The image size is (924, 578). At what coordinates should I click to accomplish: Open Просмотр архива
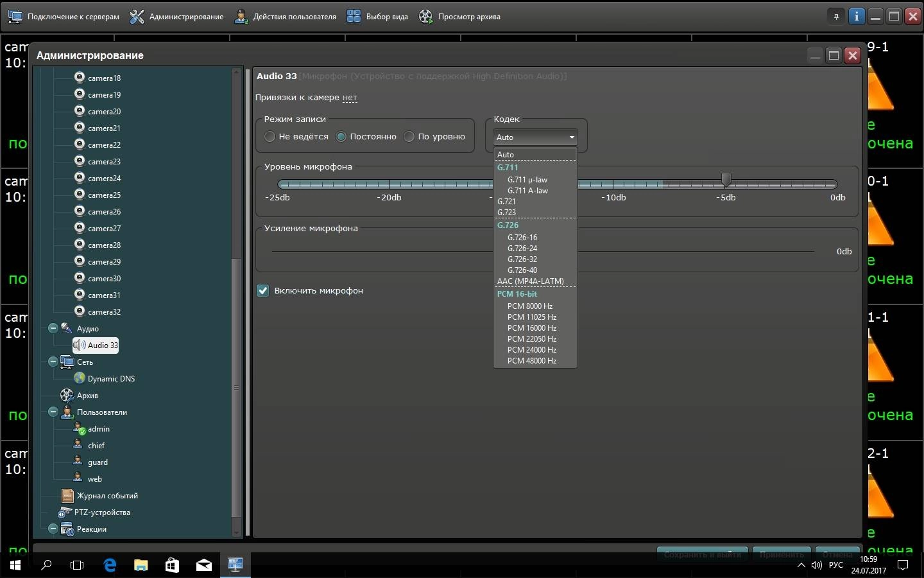459,17
